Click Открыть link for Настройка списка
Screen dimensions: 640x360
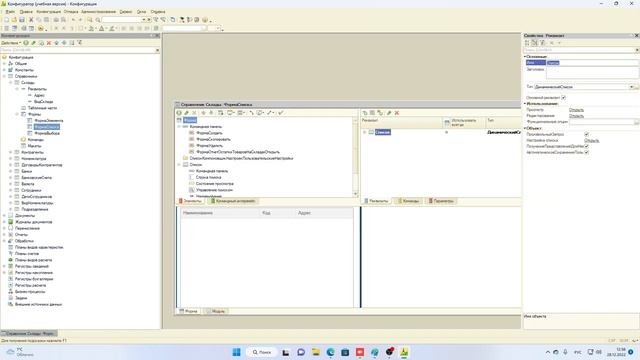[591, 140]
